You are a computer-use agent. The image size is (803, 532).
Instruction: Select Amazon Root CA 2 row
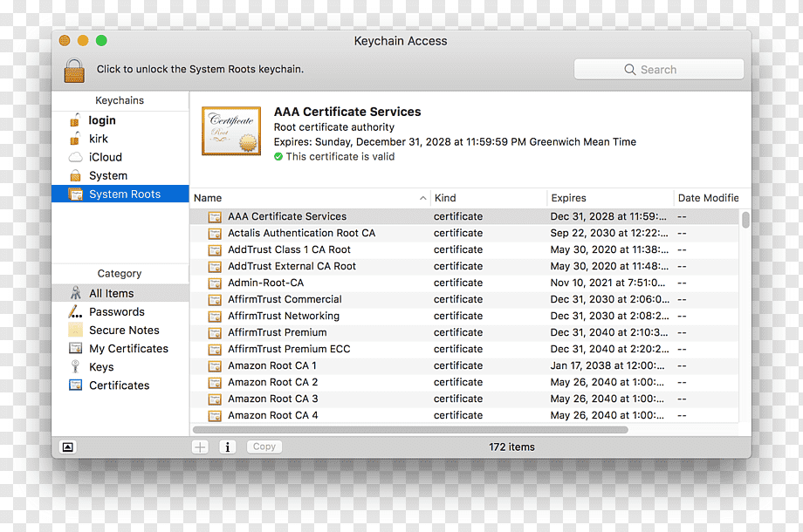[464, 382]
